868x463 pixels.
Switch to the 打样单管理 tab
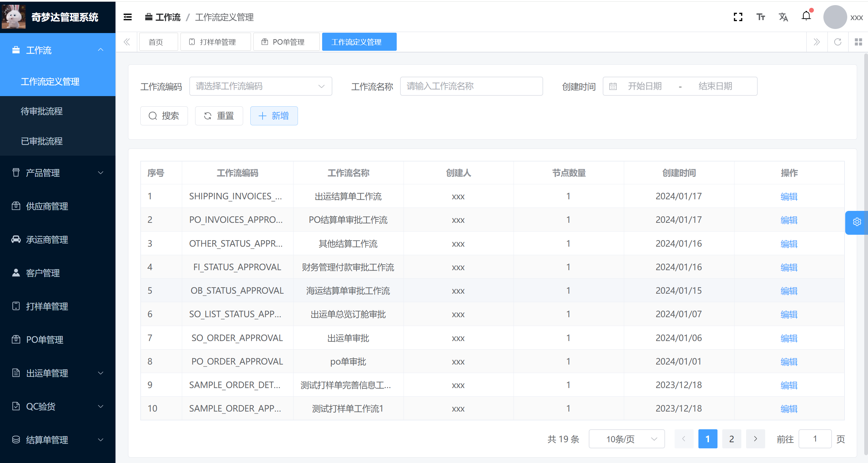click(215, 42)
